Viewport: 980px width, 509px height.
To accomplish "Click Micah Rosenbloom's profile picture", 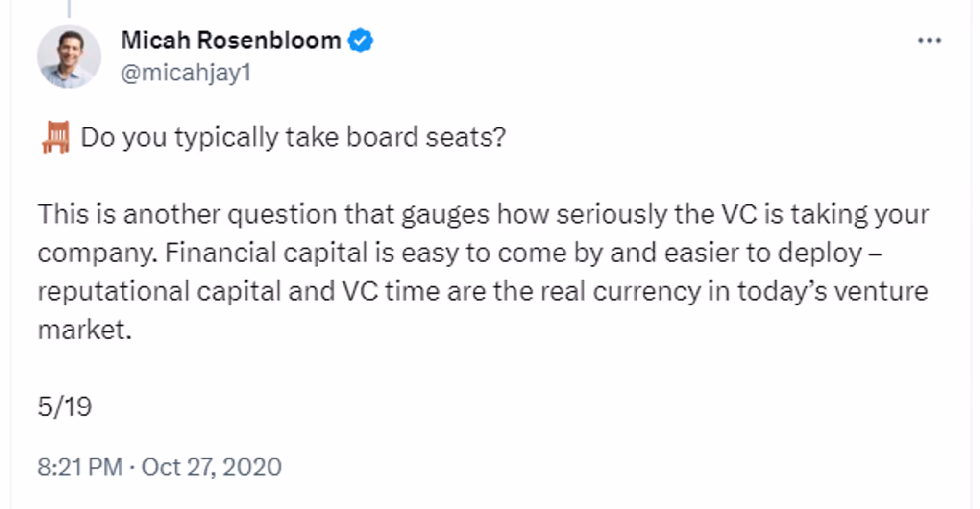I will tap(69, 56).
